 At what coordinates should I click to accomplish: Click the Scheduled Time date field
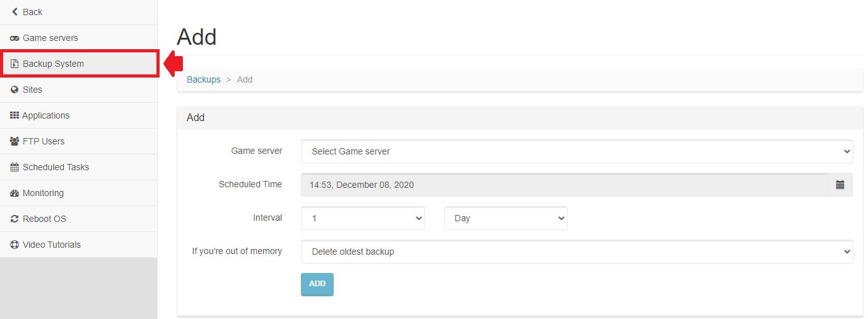point(564,185)
